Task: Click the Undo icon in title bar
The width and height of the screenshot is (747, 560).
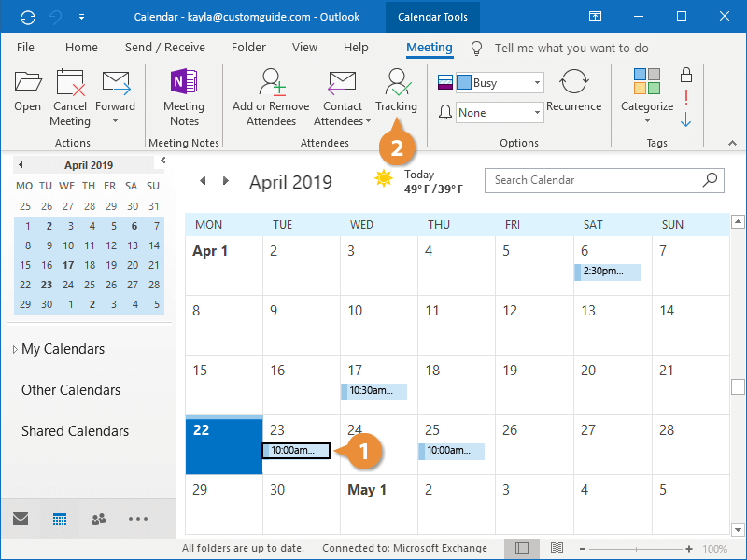Action: pos(55,17)
